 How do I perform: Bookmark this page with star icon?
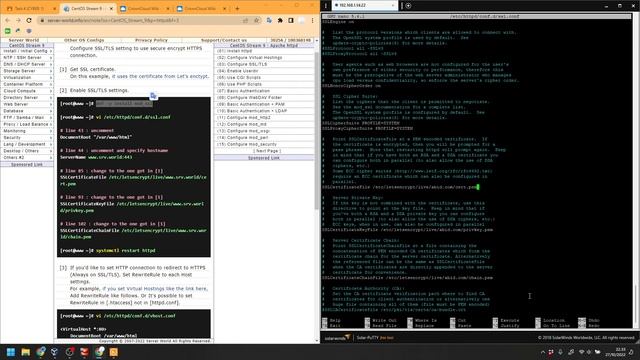tap(256, 20)
